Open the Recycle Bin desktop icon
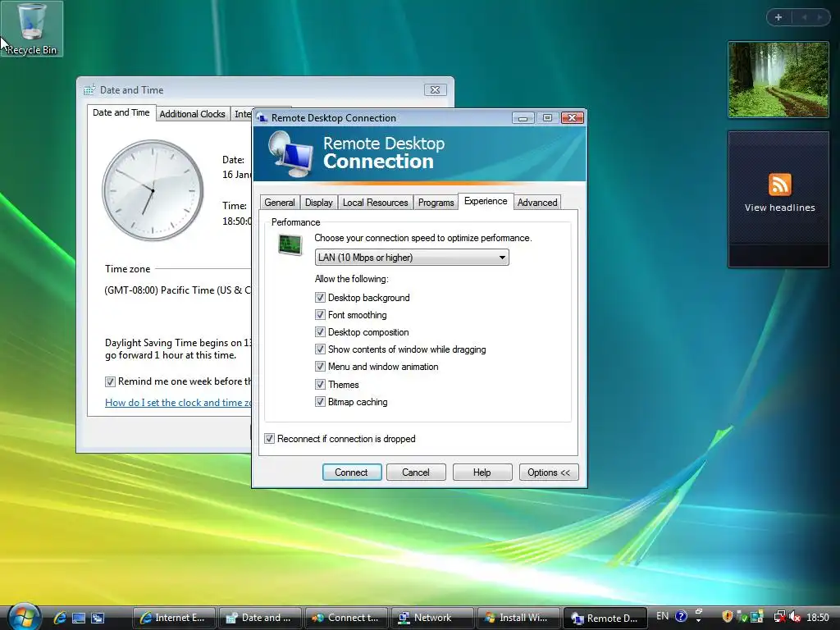 pyautogui.click(x=32, y=29)
